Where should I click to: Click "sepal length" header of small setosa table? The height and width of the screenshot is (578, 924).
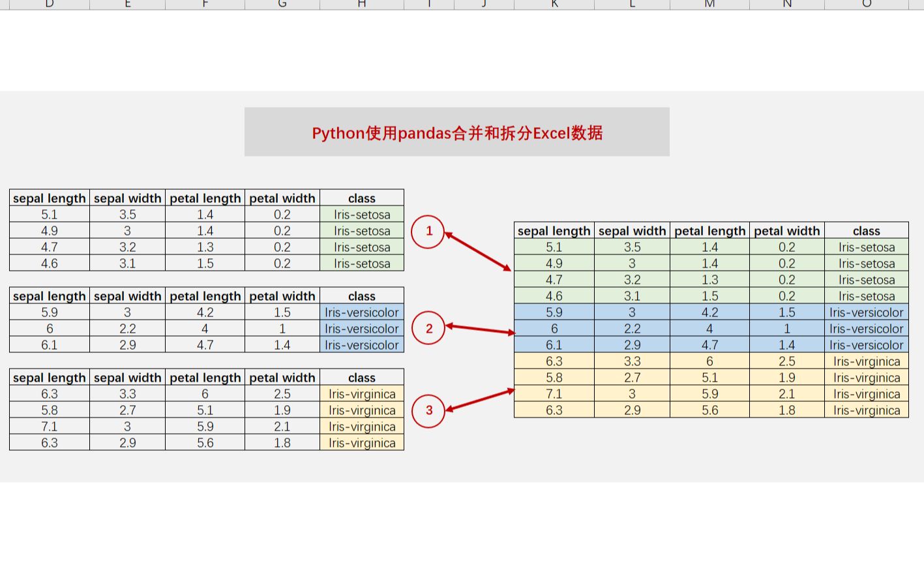click(50, 198)
